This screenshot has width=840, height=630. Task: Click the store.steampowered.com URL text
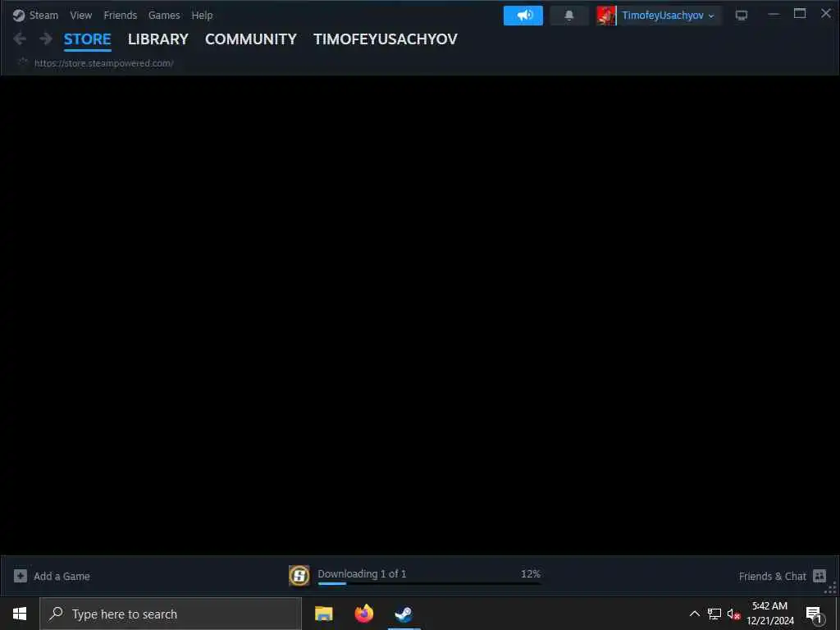tap(104, 63)
